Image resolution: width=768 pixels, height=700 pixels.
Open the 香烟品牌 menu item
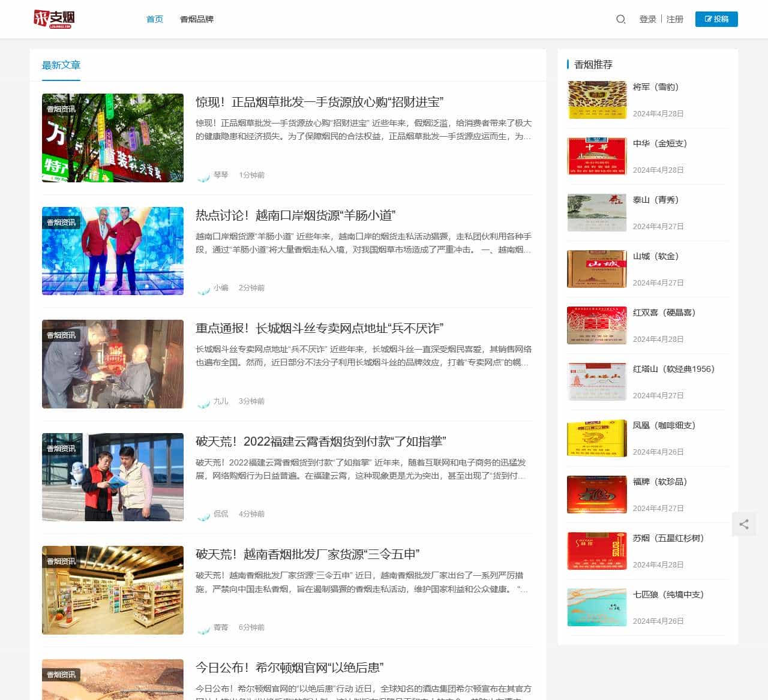pyautogui.click(x=197, y=19)
